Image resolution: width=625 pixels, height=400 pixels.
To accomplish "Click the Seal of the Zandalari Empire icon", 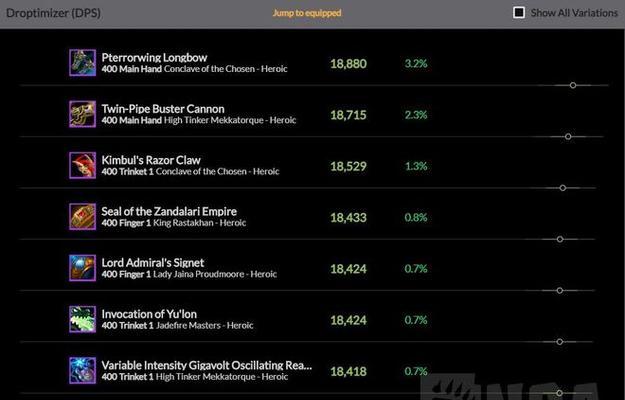I will pos(83,217).
